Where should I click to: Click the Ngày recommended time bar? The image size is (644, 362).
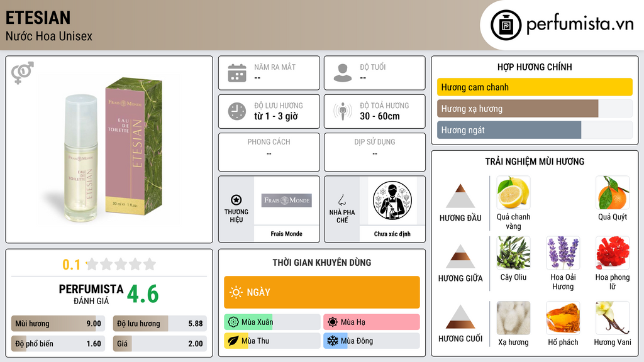[x=322, y=292]
